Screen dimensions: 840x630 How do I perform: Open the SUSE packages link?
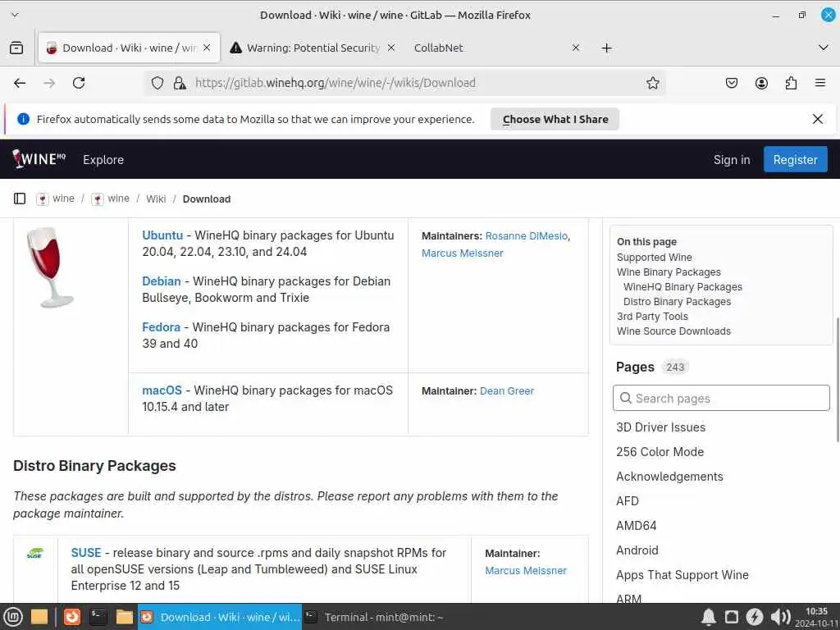(x=85, y=553)
